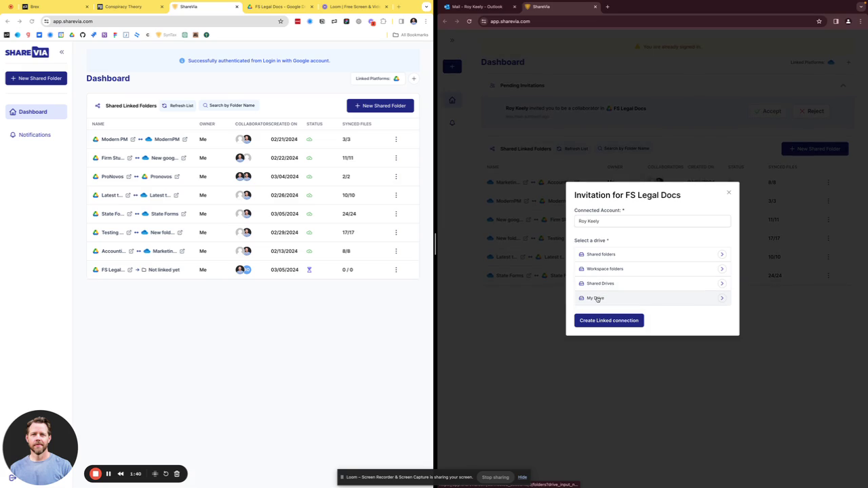
Task: Open external link beside Pronovos linked folder
Action: click(178, 177)
